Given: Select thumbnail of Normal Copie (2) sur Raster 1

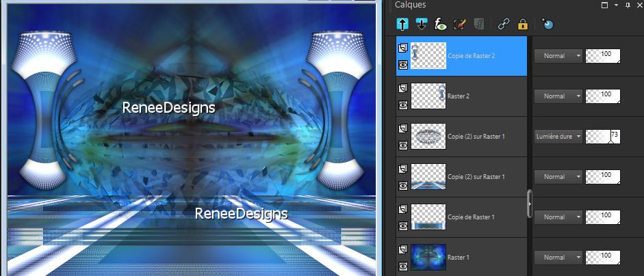Looking at the screenshot, I should coord(428,176).
